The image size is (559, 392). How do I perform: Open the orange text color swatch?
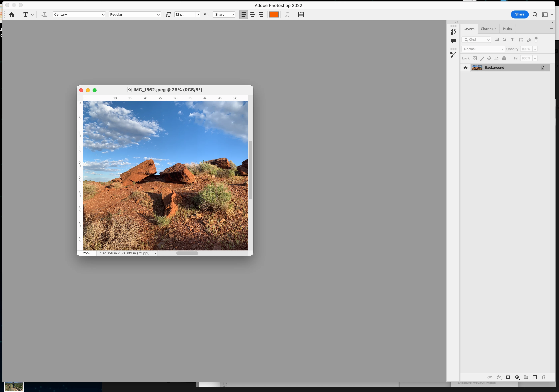(x=274, y=15)
